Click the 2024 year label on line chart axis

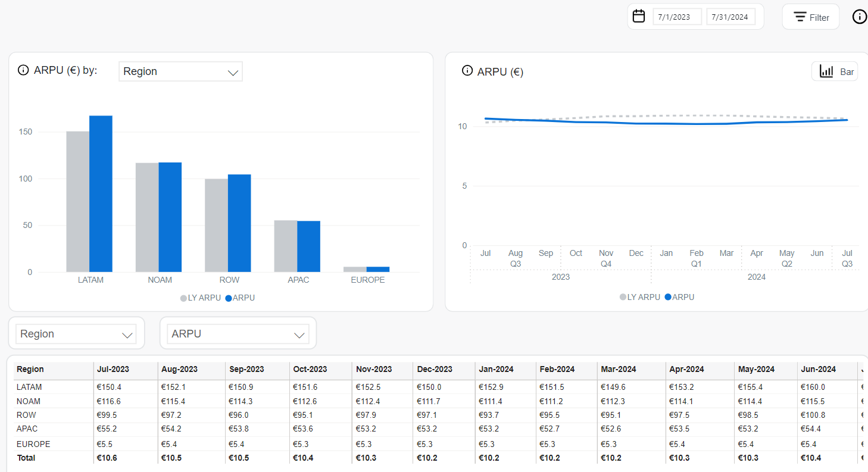(x=757, y=277)
